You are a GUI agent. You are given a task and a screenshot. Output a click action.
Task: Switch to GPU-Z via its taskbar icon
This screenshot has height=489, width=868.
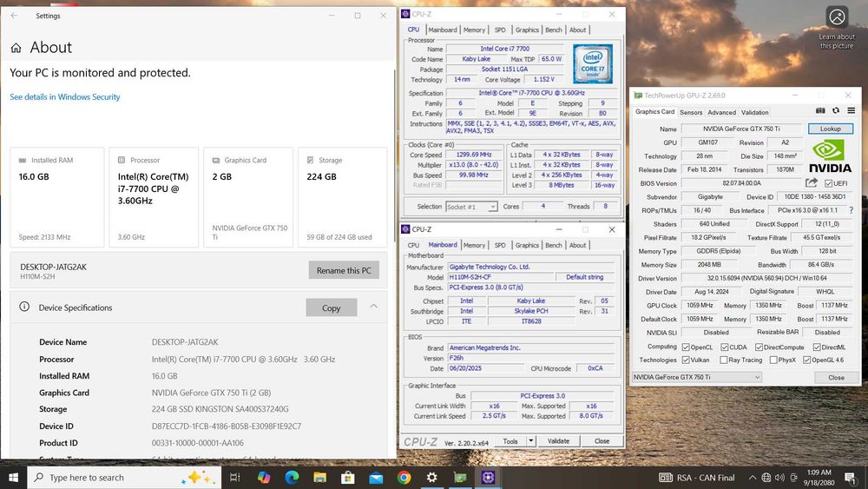460,478
